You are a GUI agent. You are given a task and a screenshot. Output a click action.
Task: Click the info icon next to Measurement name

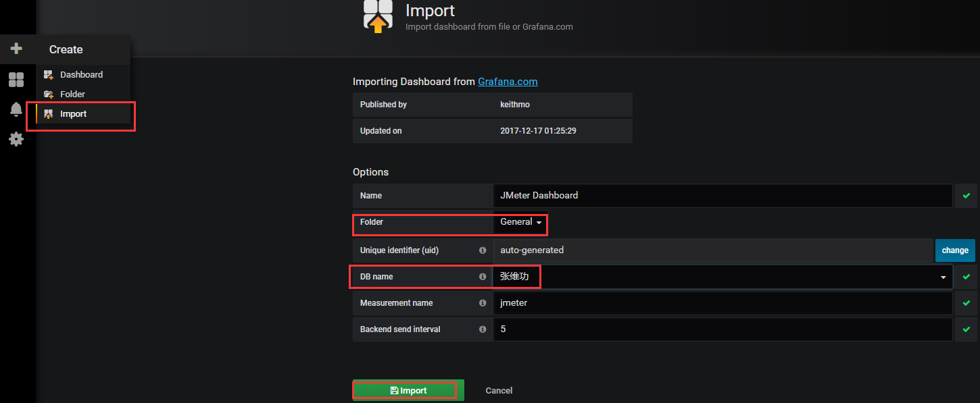click(x=483, y=303)
